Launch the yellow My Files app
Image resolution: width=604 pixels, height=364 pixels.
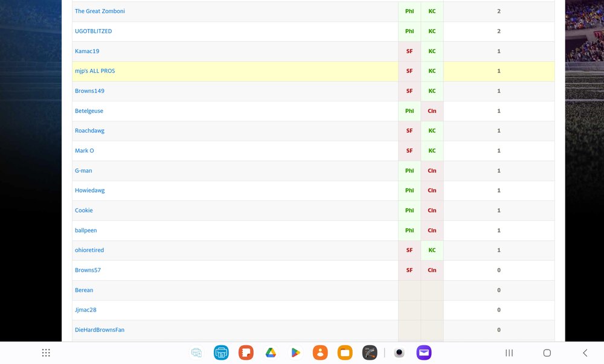(345, 353)
